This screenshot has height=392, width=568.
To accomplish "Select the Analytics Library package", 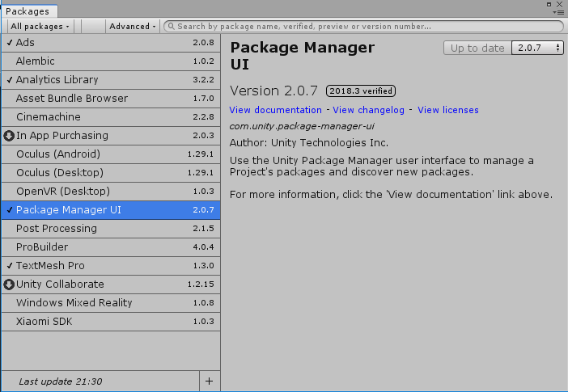I will pyautogui.click(x=111, y=80).
